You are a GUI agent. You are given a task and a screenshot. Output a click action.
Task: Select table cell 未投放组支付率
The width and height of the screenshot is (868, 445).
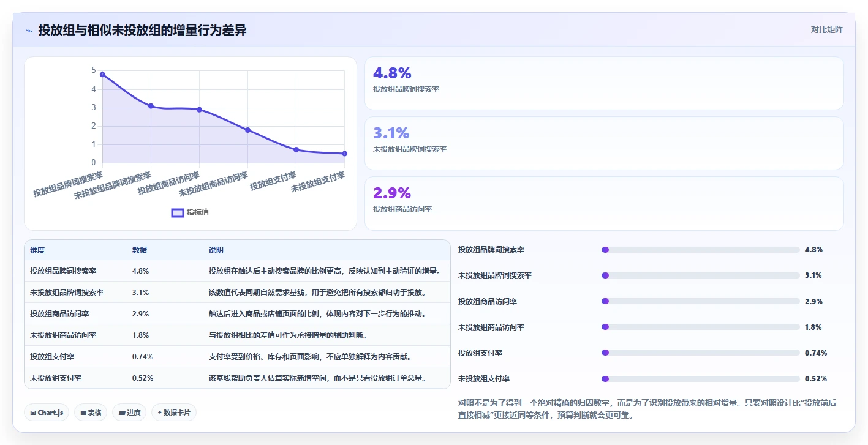point(56,378)
